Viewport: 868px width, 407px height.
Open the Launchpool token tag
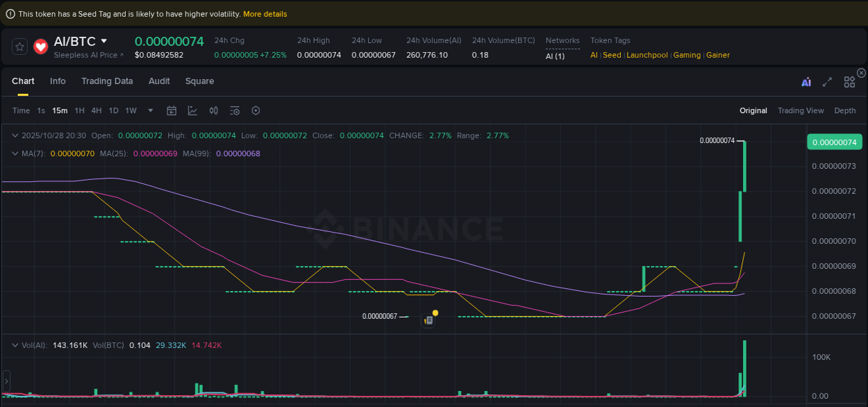[646, 55]
